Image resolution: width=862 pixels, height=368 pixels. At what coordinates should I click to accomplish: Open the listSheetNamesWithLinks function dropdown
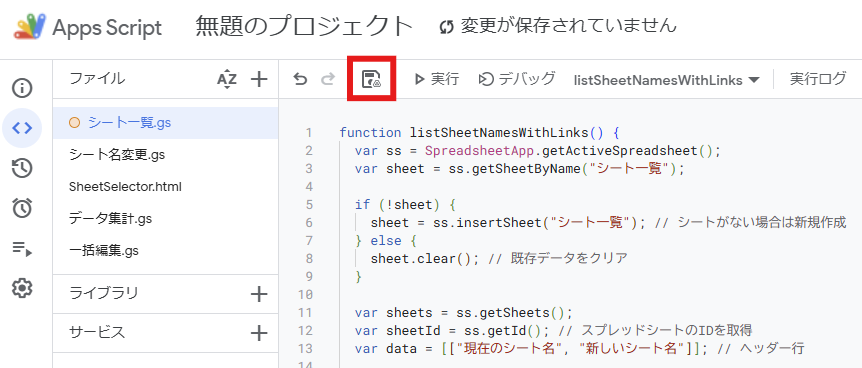point(666,80)
